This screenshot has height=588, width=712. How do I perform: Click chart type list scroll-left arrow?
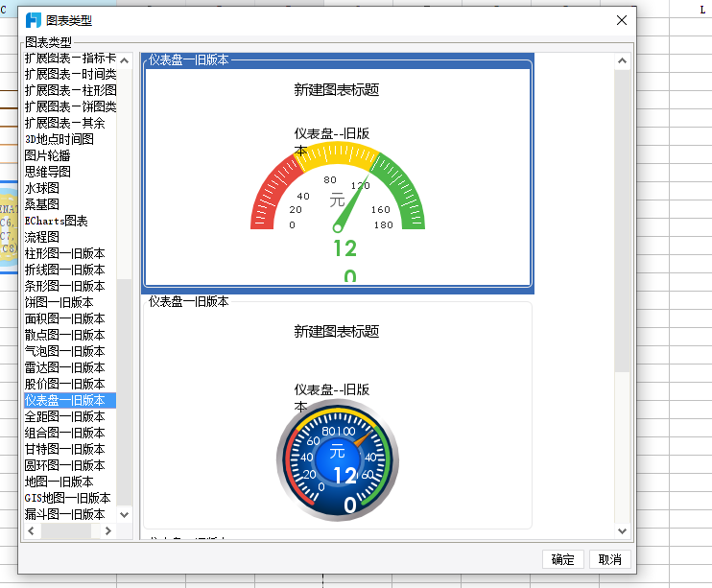pos(32,530)
